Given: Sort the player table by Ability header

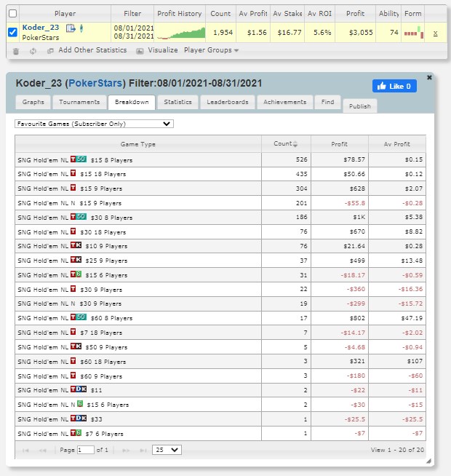Looking at the screenshot, I should pos(388,14).
